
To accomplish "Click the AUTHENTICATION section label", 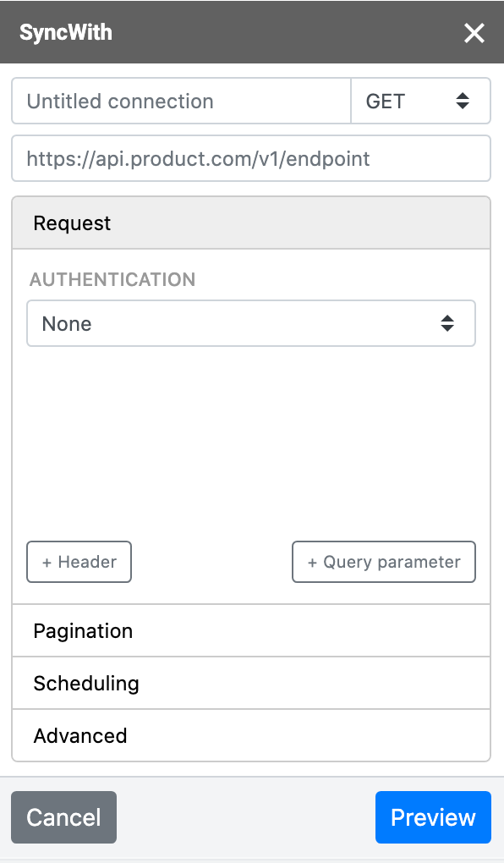I will point(112,279).
